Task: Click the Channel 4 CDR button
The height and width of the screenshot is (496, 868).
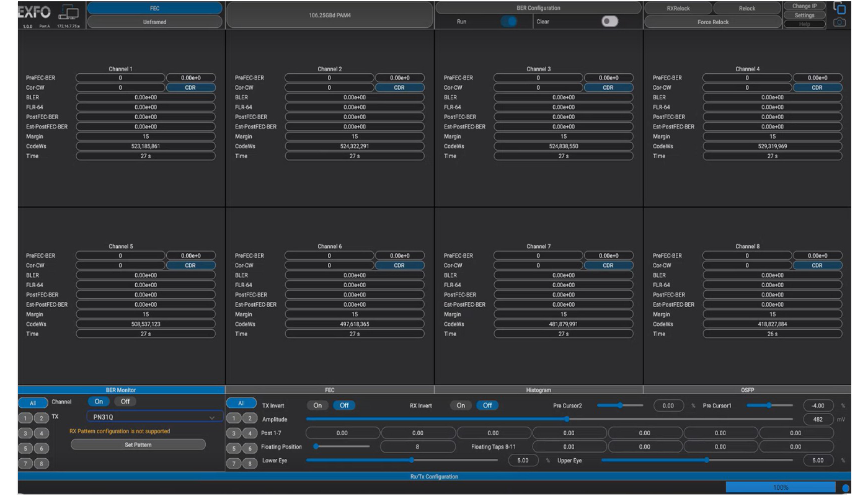Action: click(x=818, y=87)
